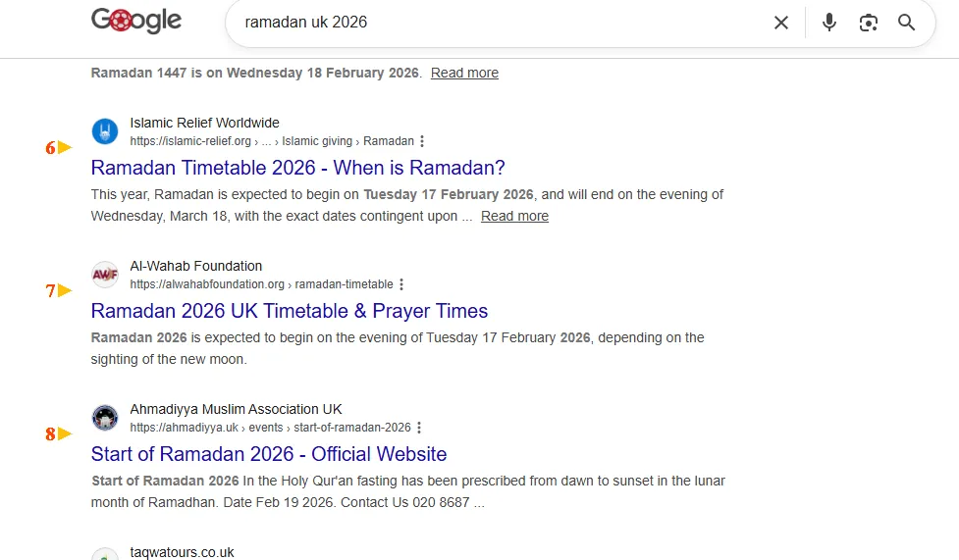Click the Al-Wahab snippet about moon sighting
Screen dimensions: 959x560
coord(398,348)
